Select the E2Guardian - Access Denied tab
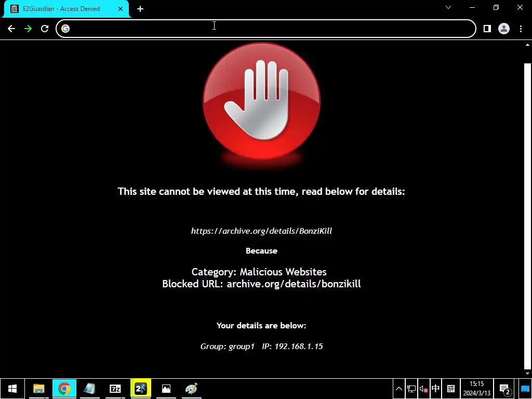This screenshot has height=399, width=532. (x=67, y=9)
